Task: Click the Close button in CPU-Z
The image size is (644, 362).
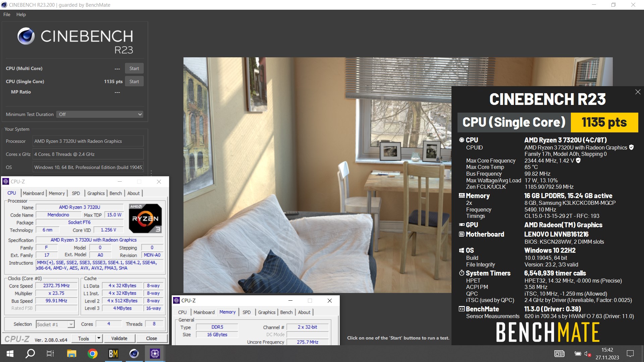Action: click(x=152, y=339)
